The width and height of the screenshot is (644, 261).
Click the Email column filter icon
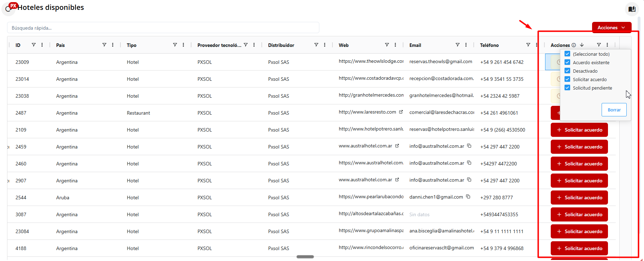point(457,45)
